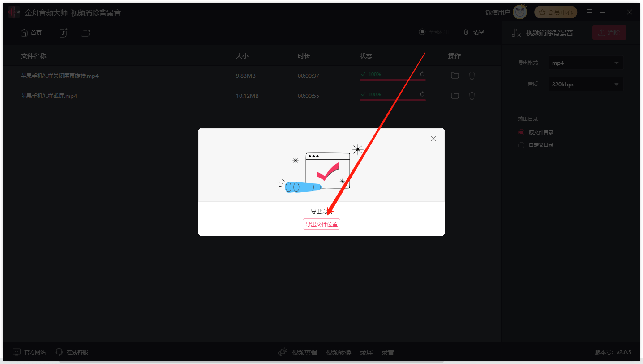Click the megaphone icon in bottom bar
Viewport: 643px width, 364px height.
coord(283,352)
